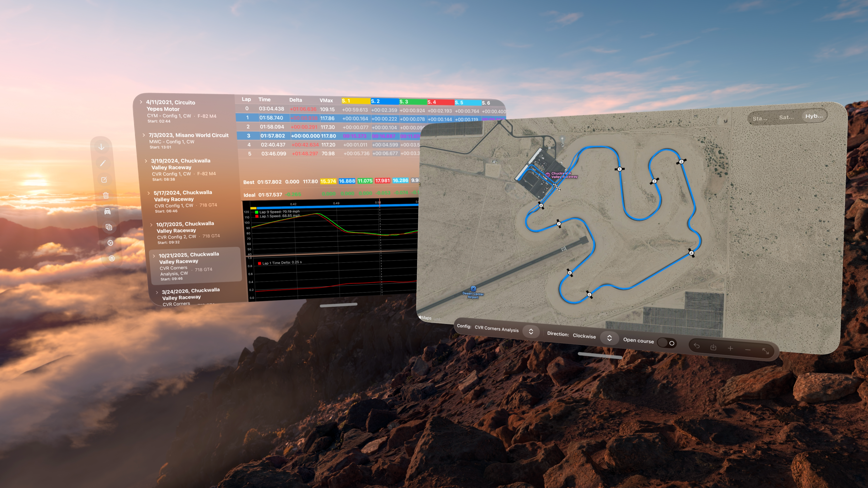Expand the 4/11/2021 Circuito Yepes Motor session
Viewport: 868px width, 488px height.
[141, 102]
